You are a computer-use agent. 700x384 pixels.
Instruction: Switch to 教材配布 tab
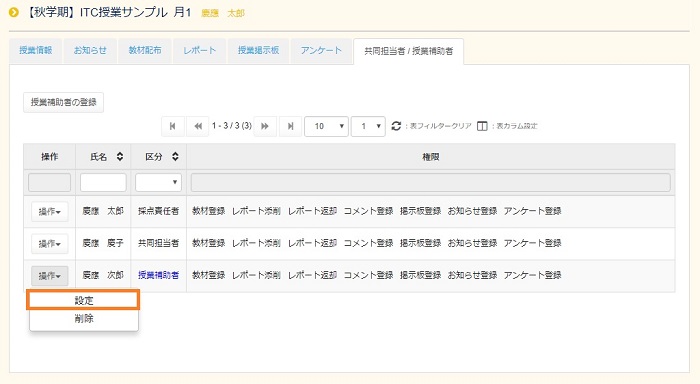(145, 50)
